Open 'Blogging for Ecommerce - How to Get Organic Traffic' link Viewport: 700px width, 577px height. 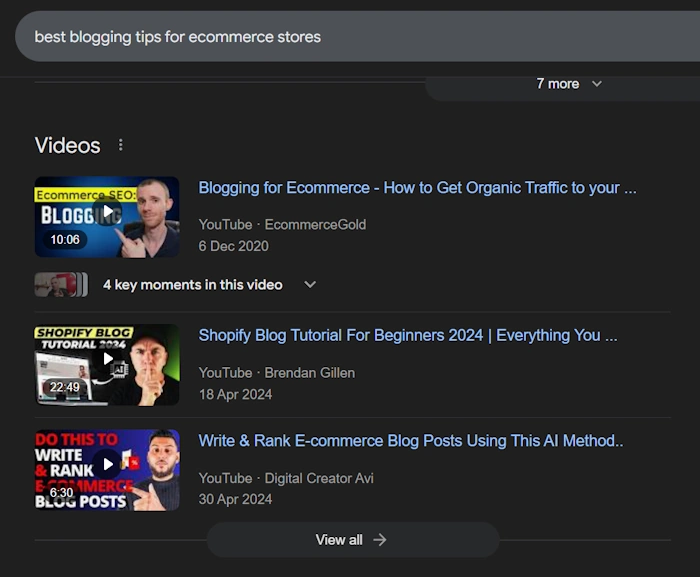click(417, 188)
